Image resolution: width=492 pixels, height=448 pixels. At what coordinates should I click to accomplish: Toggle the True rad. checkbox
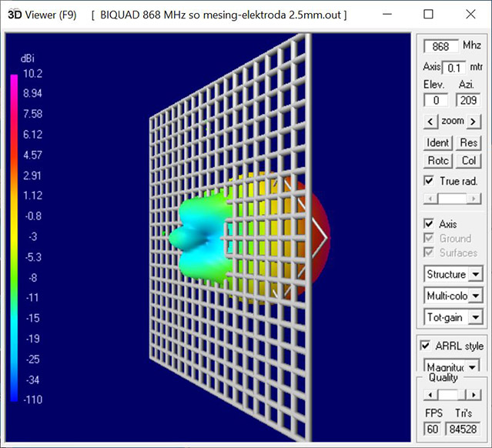click(430, 181)
